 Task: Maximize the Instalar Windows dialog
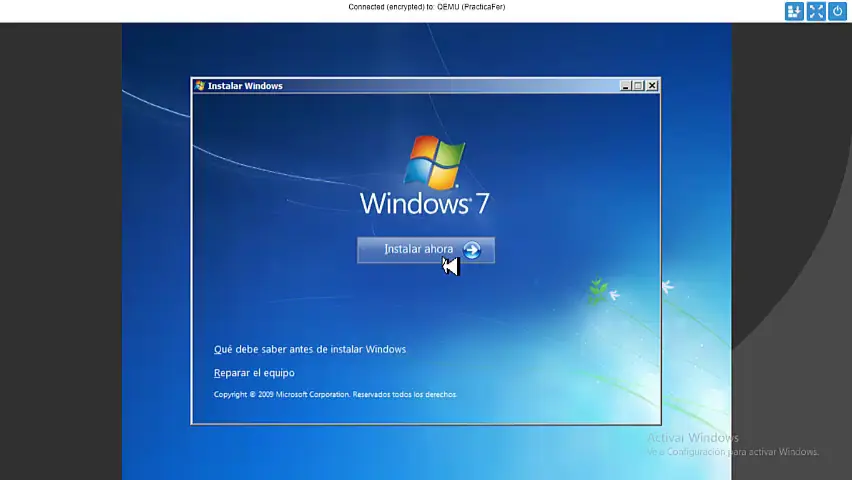point(638,85)
